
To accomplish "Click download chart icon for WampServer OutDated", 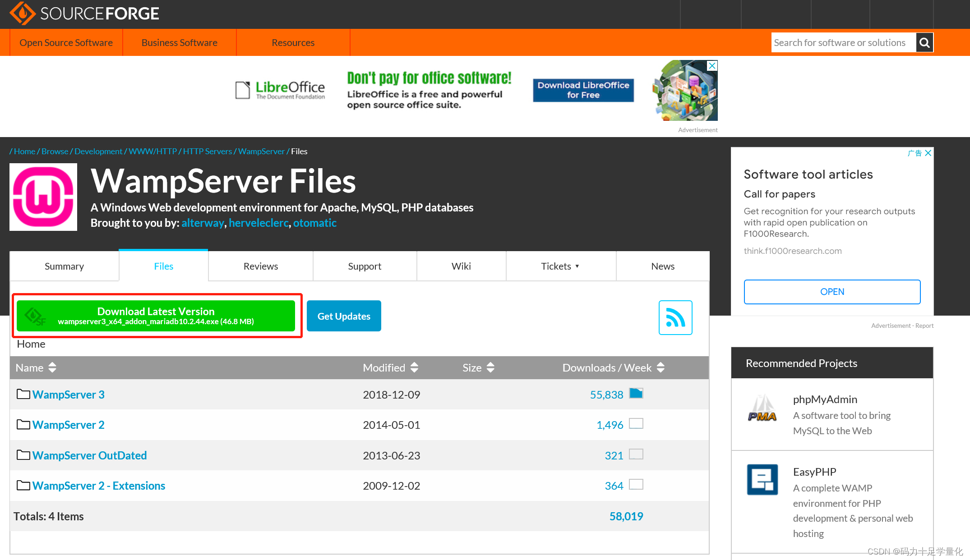I will (x=636, y=454).
